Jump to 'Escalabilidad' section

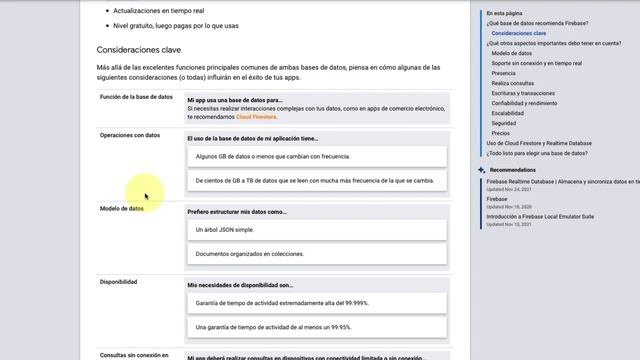pyautogui.click(x=507, y=113)
